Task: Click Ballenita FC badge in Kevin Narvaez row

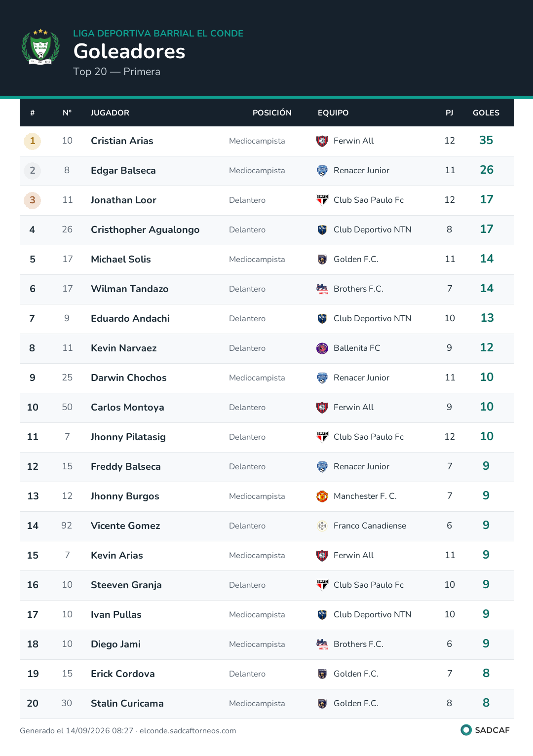Action: pyautogui.click(x=322, y=348)
